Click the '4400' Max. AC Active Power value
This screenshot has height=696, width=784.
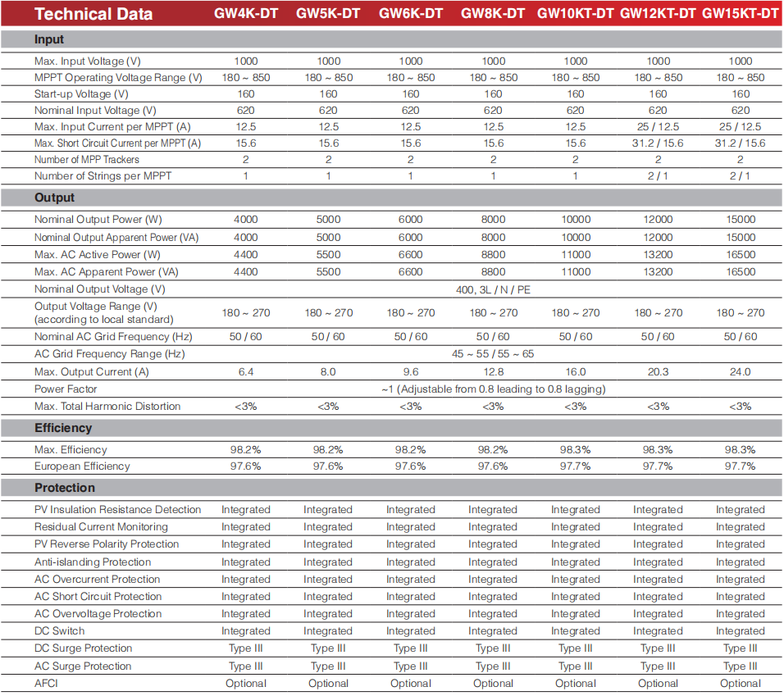pyautogui.click(x=246, y=255)
